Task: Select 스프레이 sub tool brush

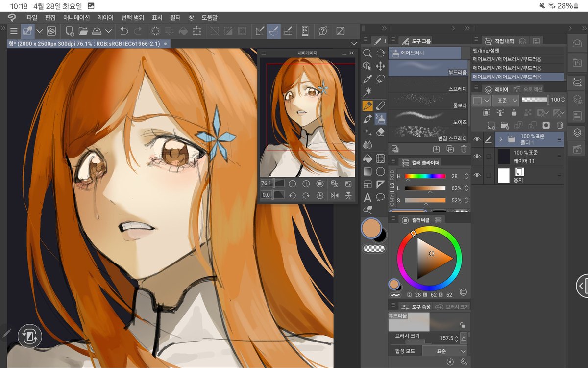Action: (x=428, y=85)
